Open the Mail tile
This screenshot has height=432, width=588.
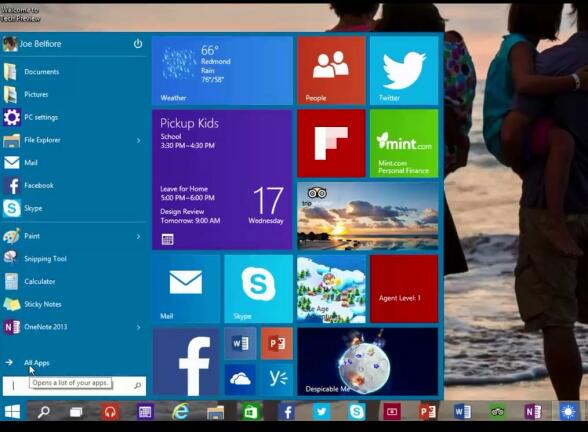pyautogui.click(x=186, y=289)
